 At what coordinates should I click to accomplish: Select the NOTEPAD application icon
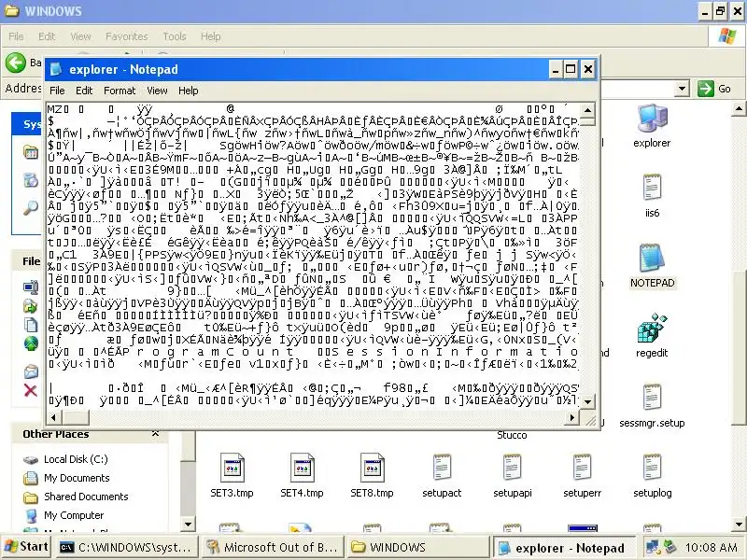tap(651, 258)
